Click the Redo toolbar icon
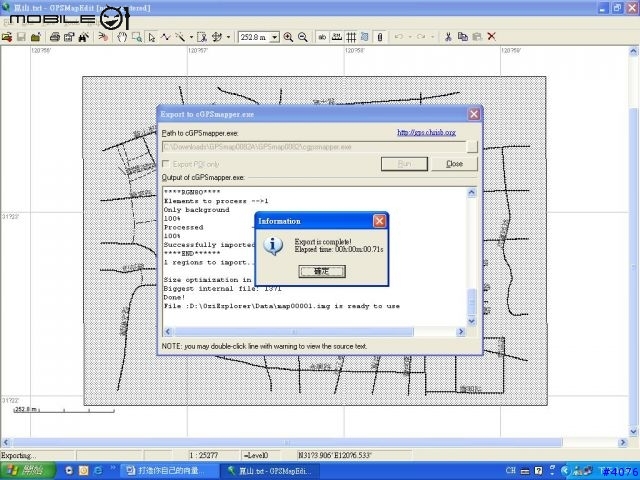Image resolution: width=640 pixels, height=480 pixels. point(421,37)
